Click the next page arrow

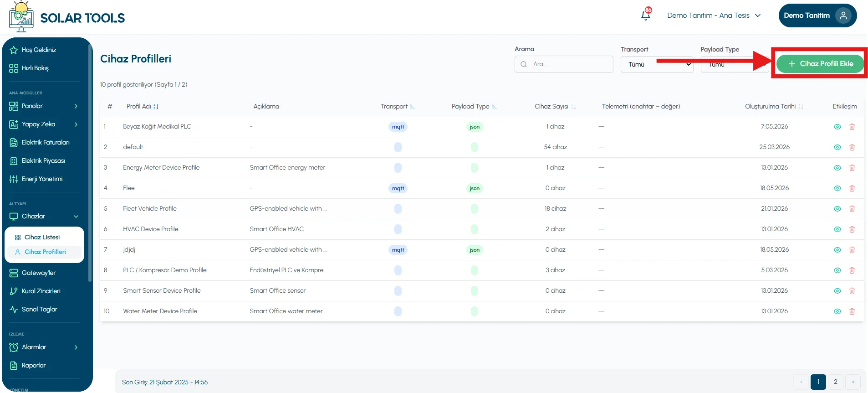point(853,382)
